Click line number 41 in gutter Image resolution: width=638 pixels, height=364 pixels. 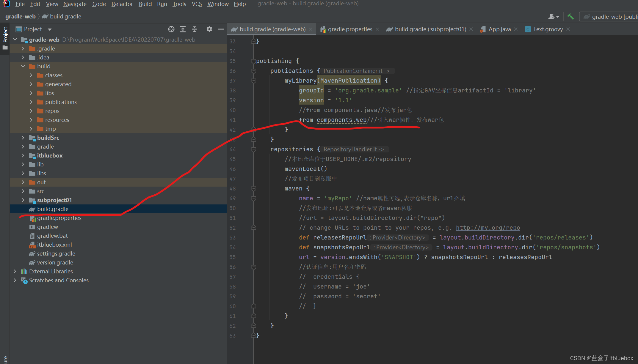(x=233, y=120)
